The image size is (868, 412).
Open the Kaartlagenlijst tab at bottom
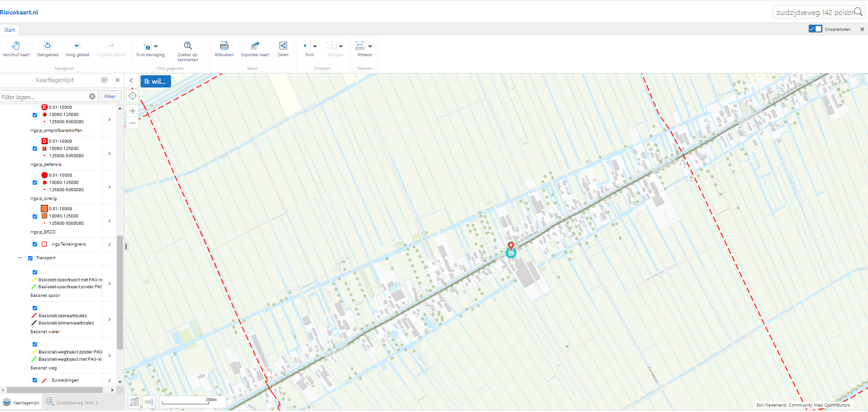point(21,402)
